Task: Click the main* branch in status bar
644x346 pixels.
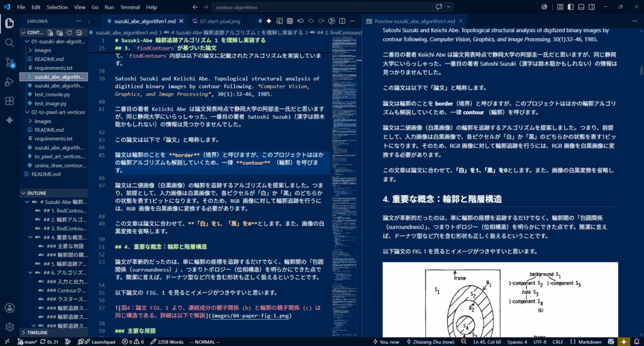Action: [28, 342]
